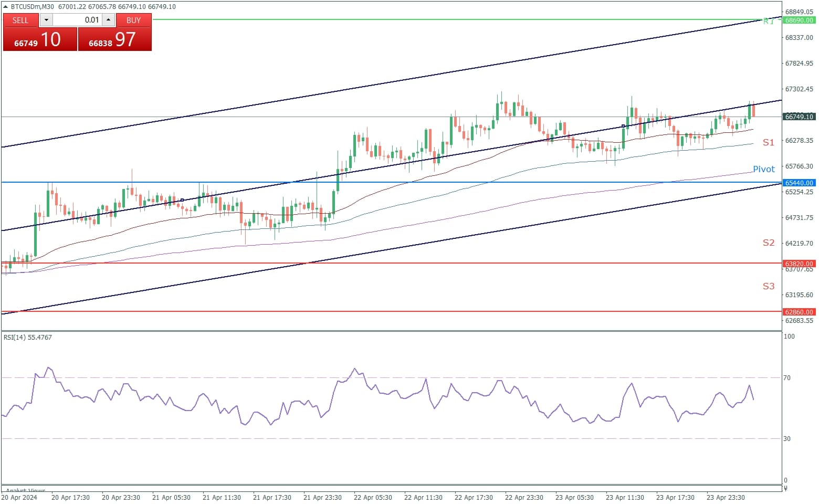Click the 67302.45 price scale value
The width and height of the screenshot is (819, 504).
click(799, 89)
